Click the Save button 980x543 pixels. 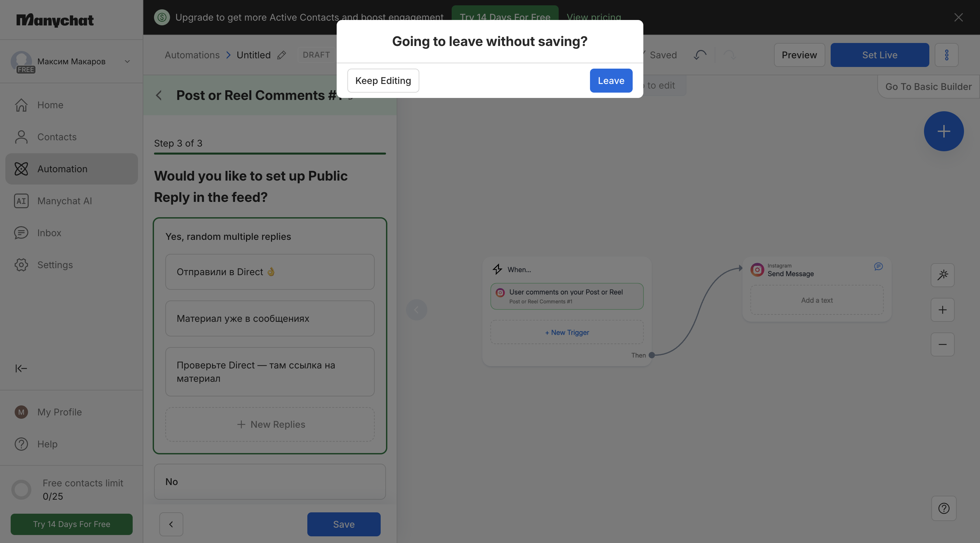pyautogui.click(x=344, y=524)
